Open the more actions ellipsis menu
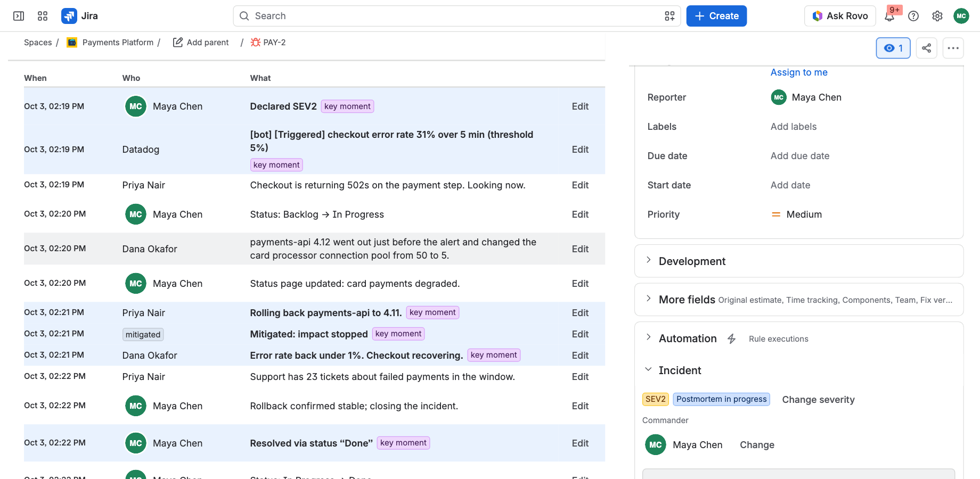980x479 pixels. tap(953, 48)
